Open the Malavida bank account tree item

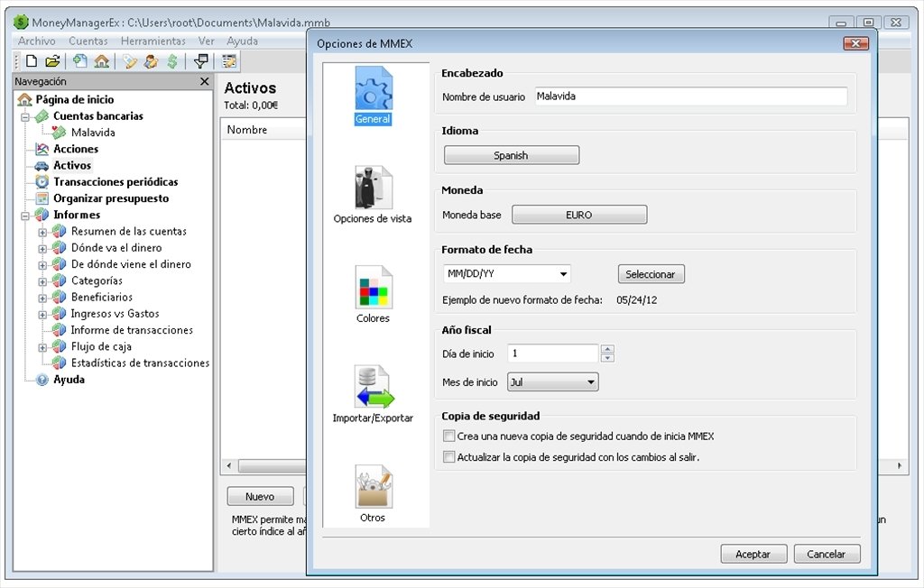click(93, 133)
